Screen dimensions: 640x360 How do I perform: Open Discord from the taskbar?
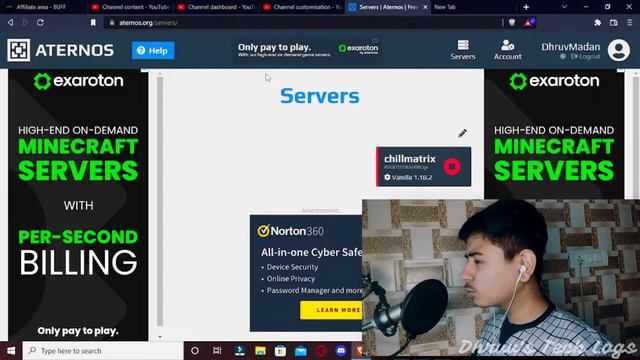click(x=341, y=351)
